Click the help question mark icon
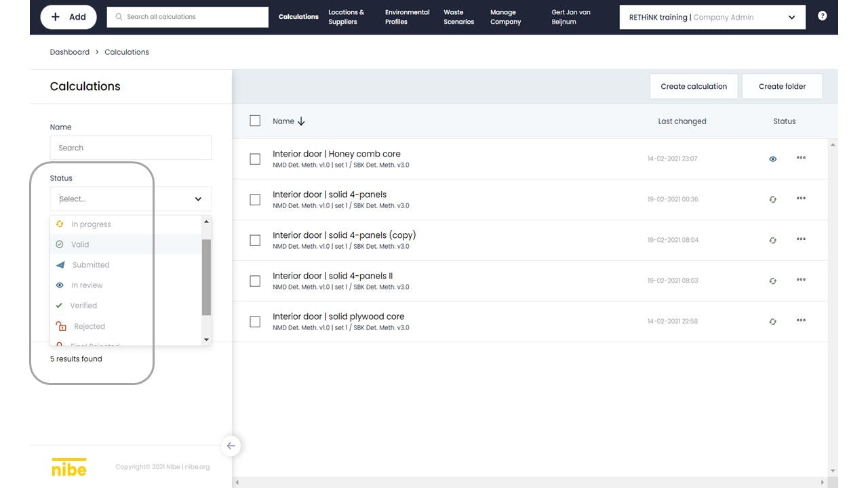 (x=822, y=16)
